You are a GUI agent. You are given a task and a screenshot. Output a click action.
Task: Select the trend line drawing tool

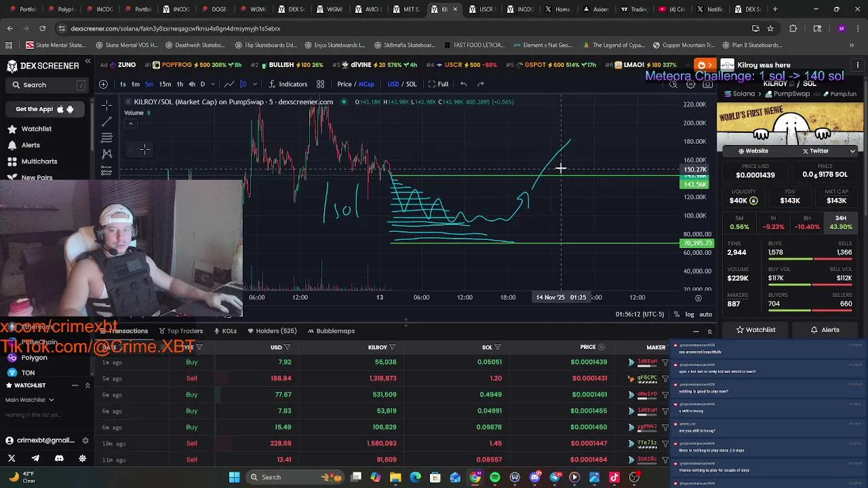pos(106,121)
